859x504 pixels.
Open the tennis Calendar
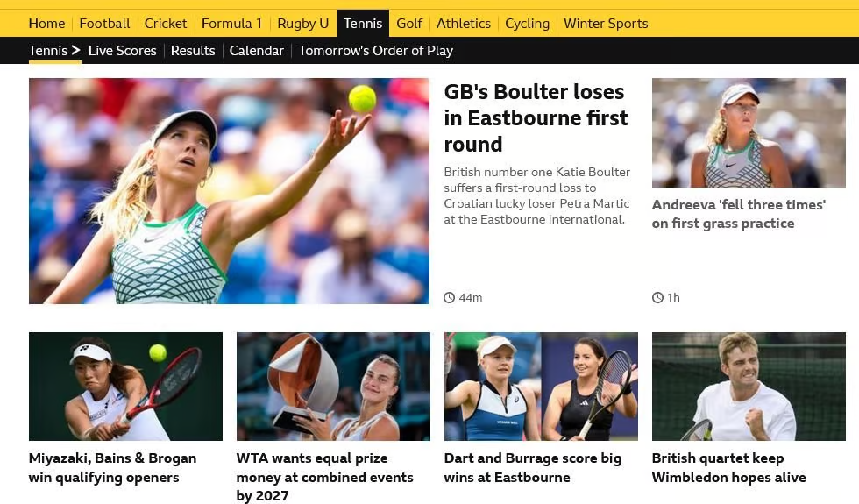(x=256, y=51)
